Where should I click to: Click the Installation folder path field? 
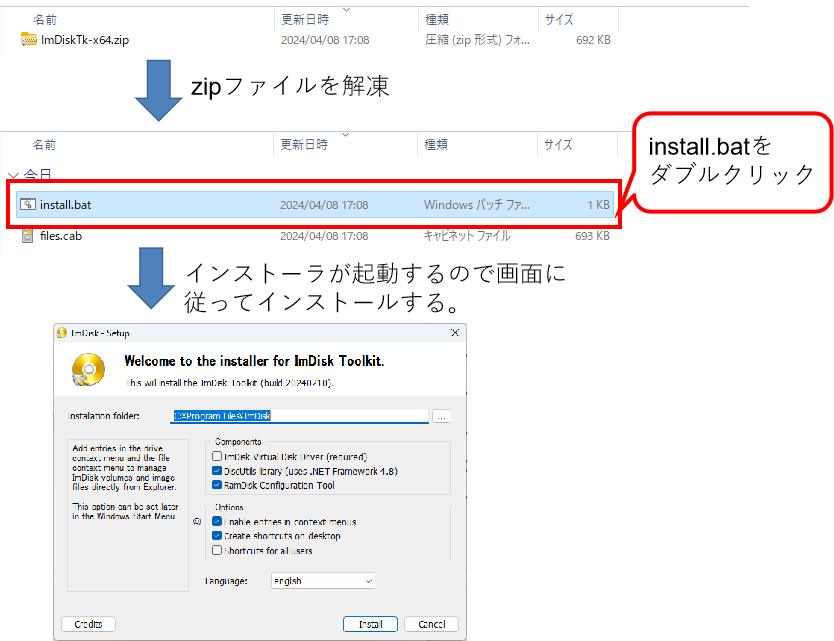[x=299, y=416]
